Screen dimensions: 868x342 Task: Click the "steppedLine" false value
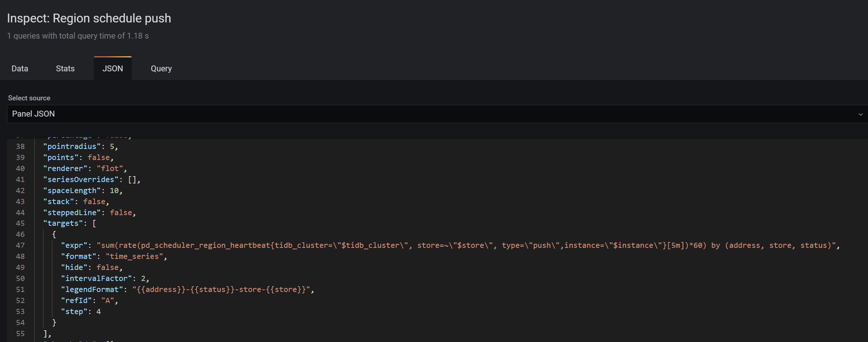click(x=121, y=213)
